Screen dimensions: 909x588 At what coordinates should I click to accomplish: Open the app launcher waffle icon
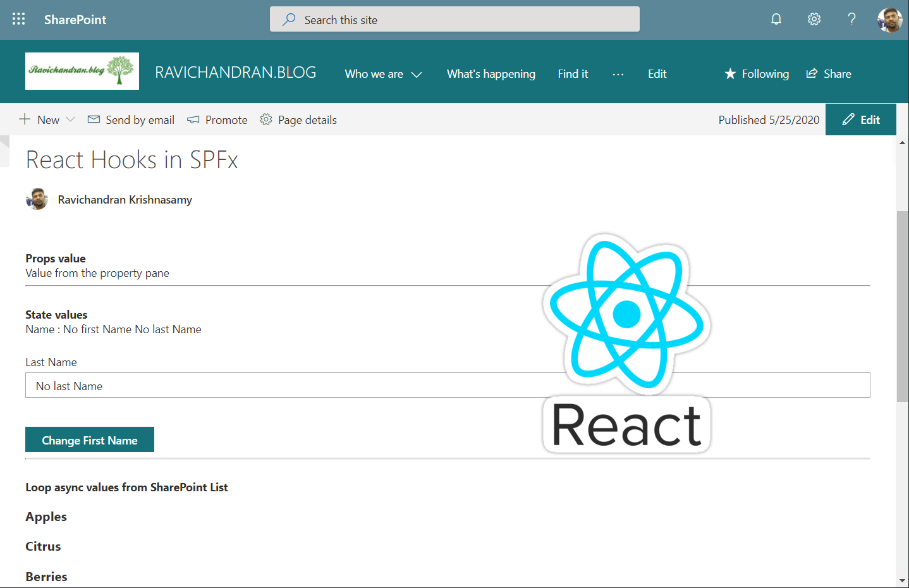coord(19,19)
